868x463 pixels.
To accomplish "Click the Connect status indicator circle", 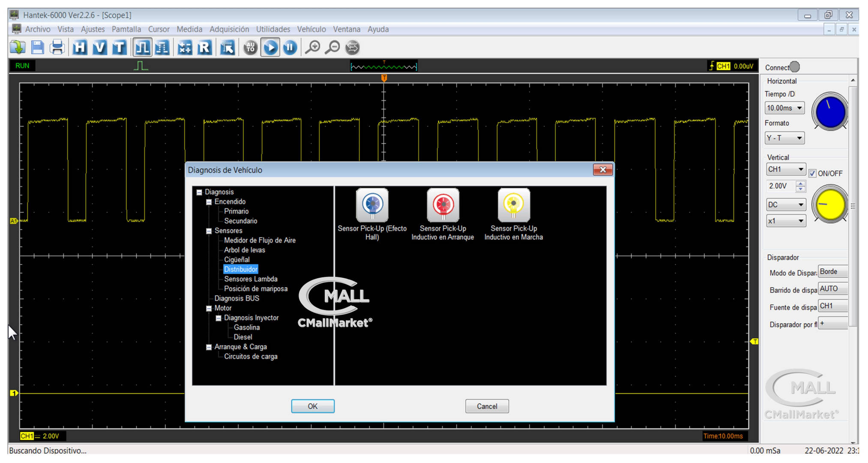I will (x=795, y=67).
